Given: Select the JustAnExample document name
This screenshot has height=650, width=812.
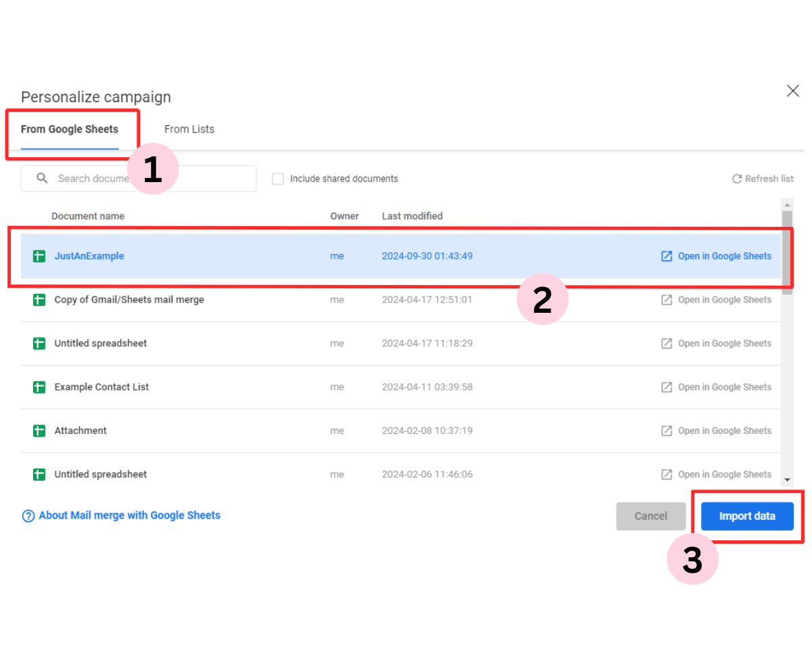Looking at the screenshot, I should pyautogui.click(x=89, y=256).
